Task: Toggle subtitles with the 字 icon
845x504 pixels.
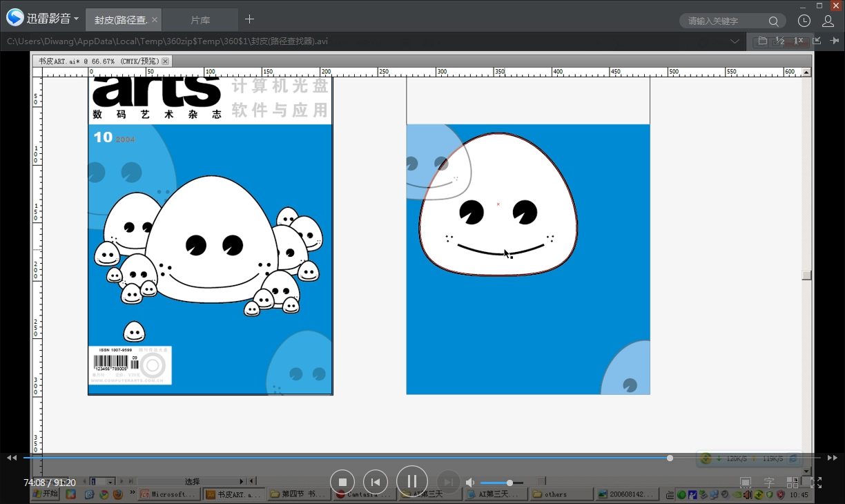Action: (x=768, y=483)
